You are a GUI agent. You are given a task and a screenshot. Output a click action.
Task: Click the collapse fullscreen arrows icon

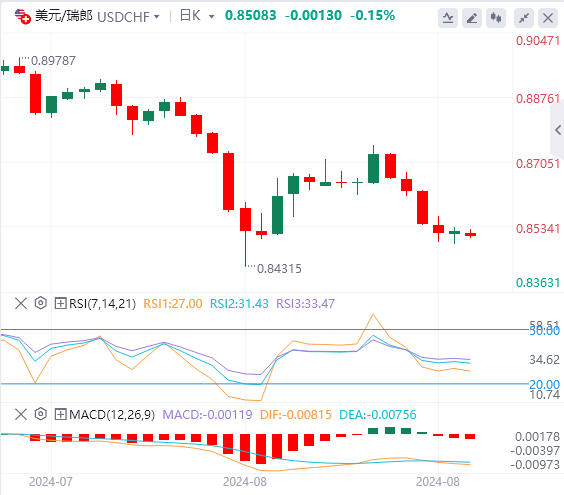click(x=524, y=18)
